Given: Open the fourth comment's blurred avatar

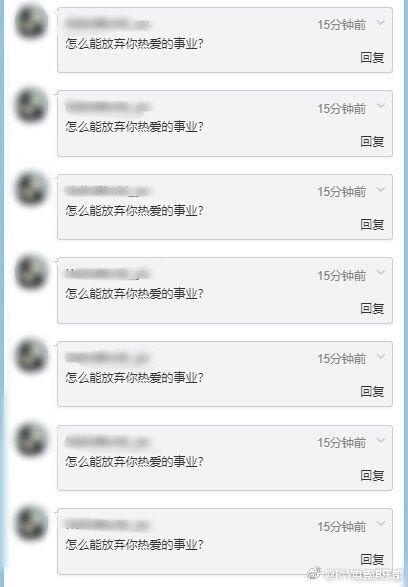Looking at the screenshot, I should point(31,272).
